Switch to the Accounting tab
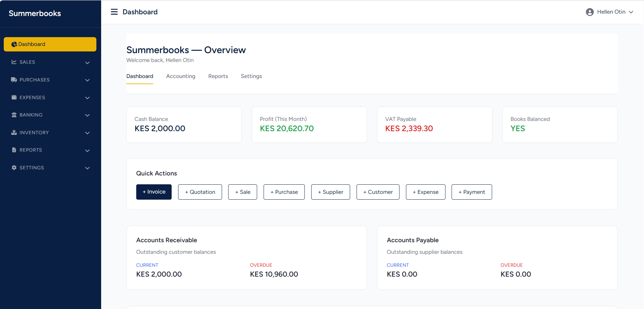Image resolution: width=644 pixels, height=309 pixels. pyautogui.click(x=180, y=76)
